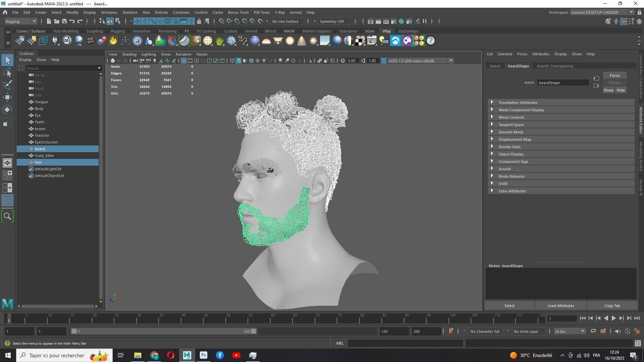Image resolution: width=644 pixels, height=362 pixels.
Task: Open the Workspace selector dropdown
Action: pos(602,12)
